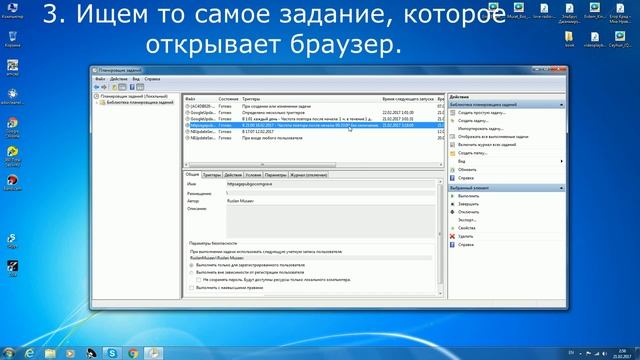Screen dimensions: 640x360
Task: Click the Отображать все выполняемые задачи icon
Action: point(452,137)
